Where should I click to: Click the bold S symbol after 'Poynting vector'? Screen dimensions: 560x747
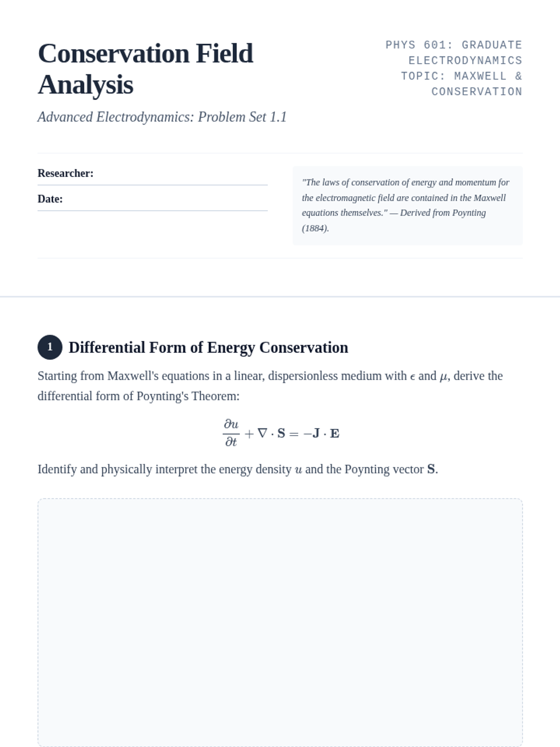(x=431, y=469)
